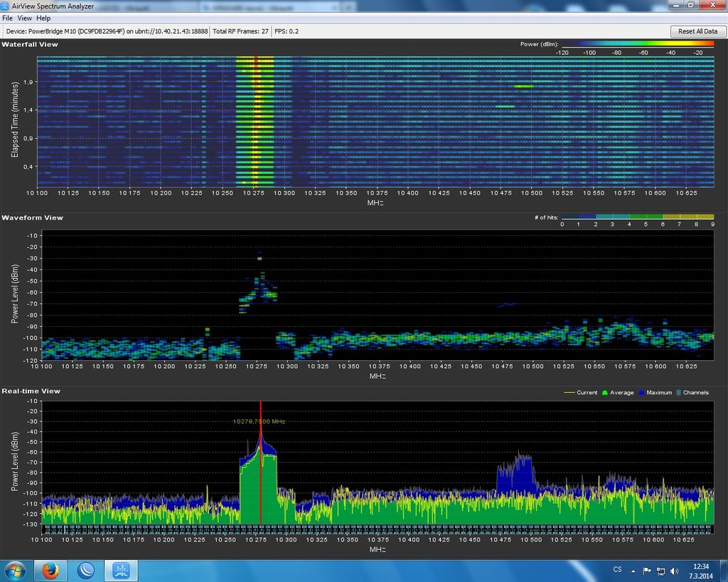
Task: Click the Current legend entry
Action: click(x=580, y=393)
